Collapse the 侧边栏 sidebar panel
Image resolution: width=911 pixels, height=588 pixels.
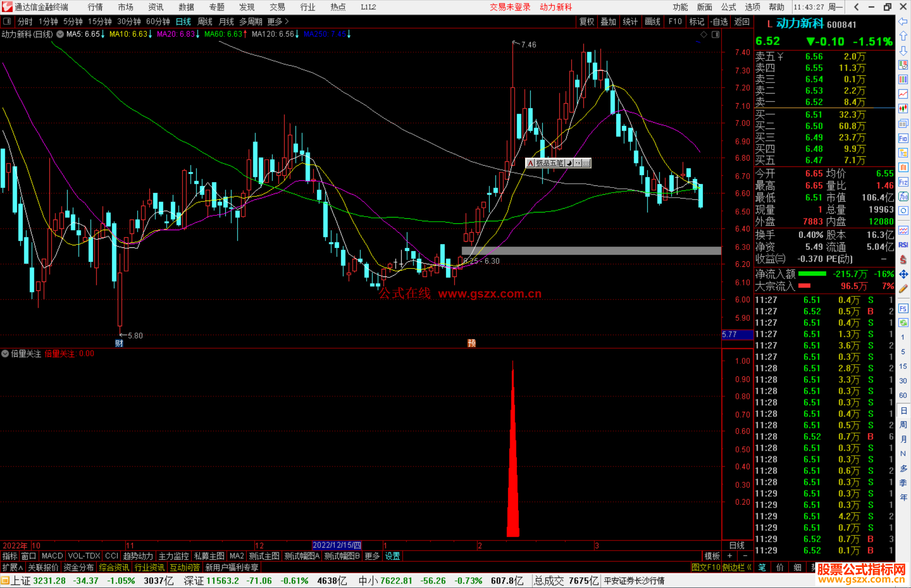click(737, 567)
